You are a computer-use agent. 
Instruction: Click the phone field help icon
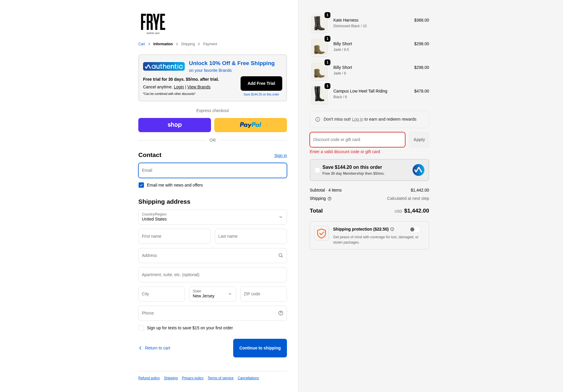coord(280,313)
